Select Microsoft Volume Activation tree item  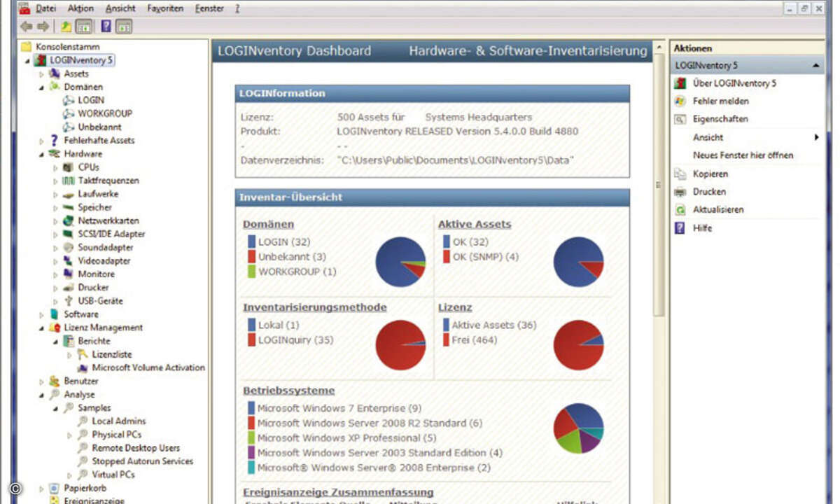click(148, 367)
